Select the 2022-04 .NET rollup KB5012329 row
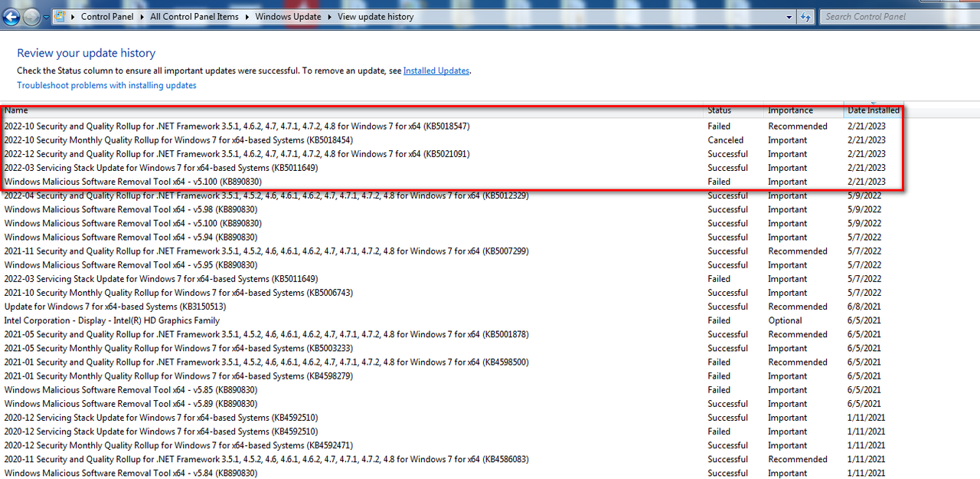980x479 pixels. [452, 195]
